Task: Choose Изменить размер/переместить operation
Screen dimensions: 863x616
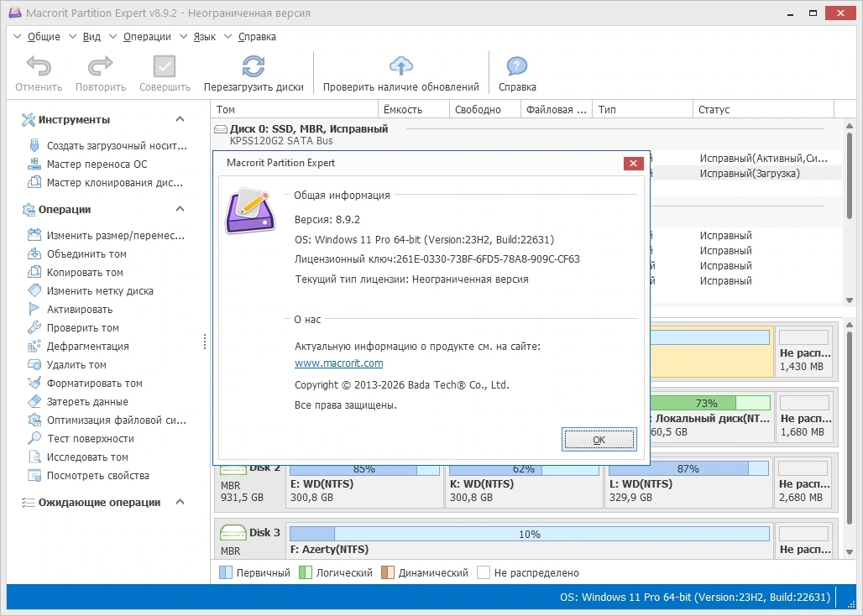Action: tap(107, 235)
